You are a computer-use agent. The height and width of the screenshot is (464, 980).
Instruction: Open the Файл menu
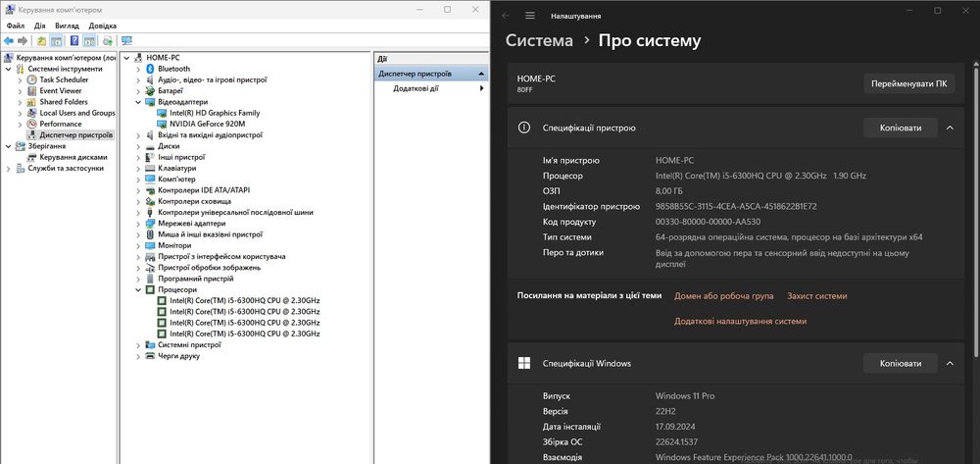[x=16, y=26]
